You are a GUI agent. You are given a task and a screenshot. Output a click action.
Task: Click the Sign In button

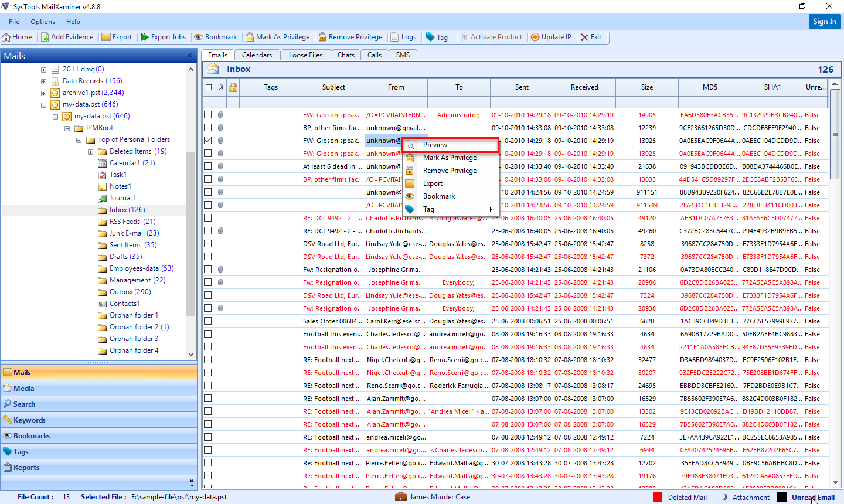(825, 21)
